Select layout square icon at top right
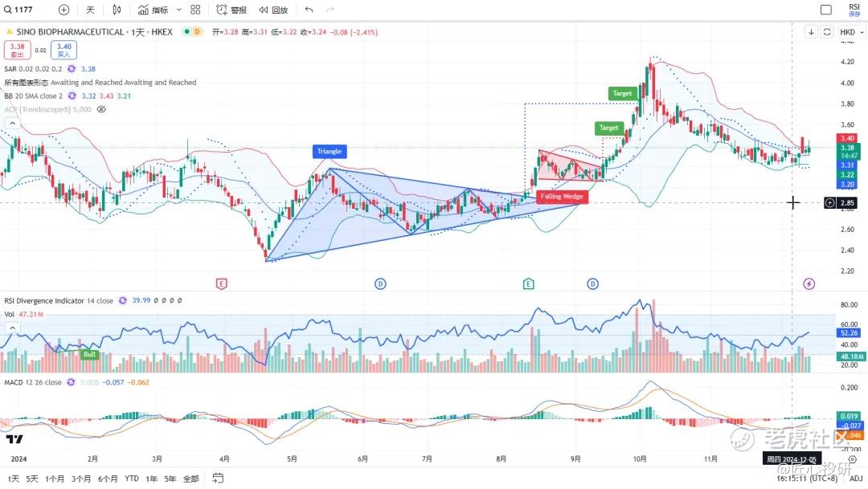This screenshot has height=489, width=868. (826, 10)
